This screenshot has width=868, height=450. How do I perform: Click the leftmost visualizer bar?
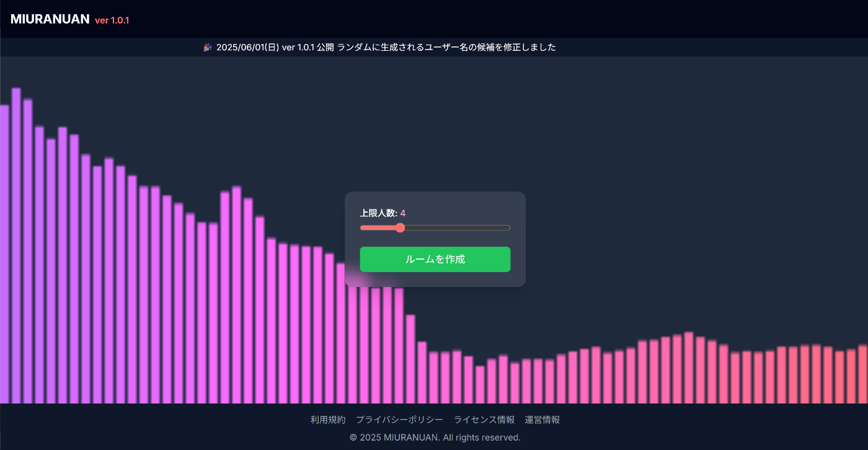[x=4, y=254]
